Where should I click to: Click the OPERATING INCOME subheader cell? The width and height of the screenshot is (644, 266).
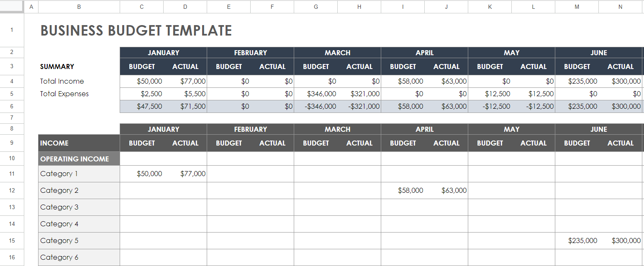tap(79, 159)
